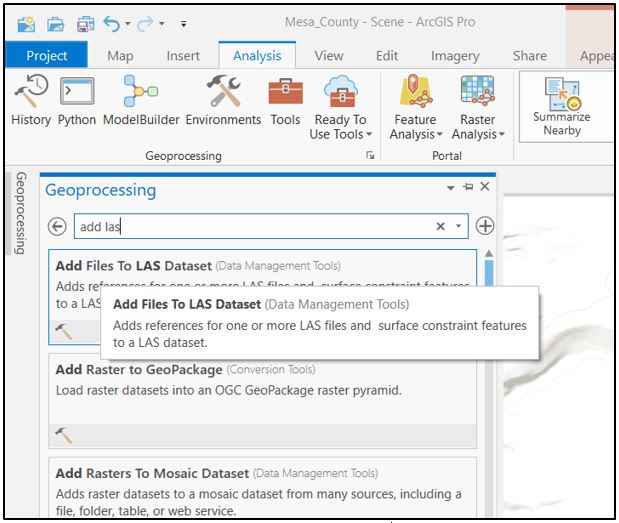The image size is (619, 523).
Task: Open Add Rasters To Mosaic Dataset tool
Action: pos(263,487)
